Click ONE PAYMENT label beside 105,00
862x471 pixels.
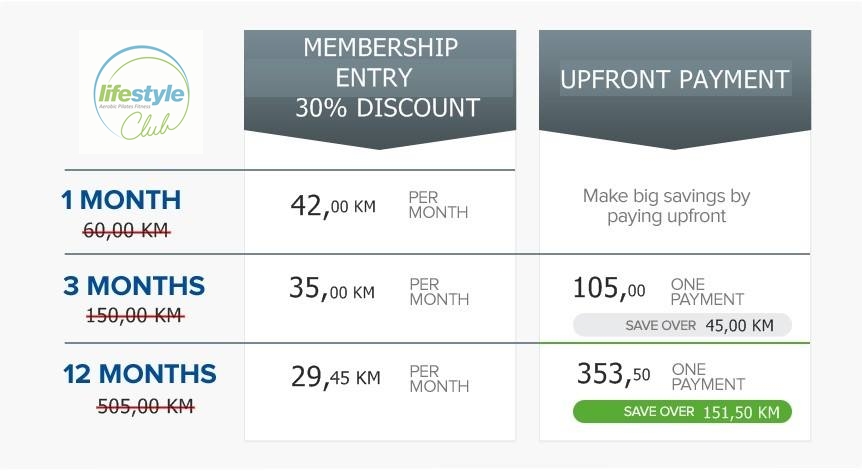tap(707, 292)
